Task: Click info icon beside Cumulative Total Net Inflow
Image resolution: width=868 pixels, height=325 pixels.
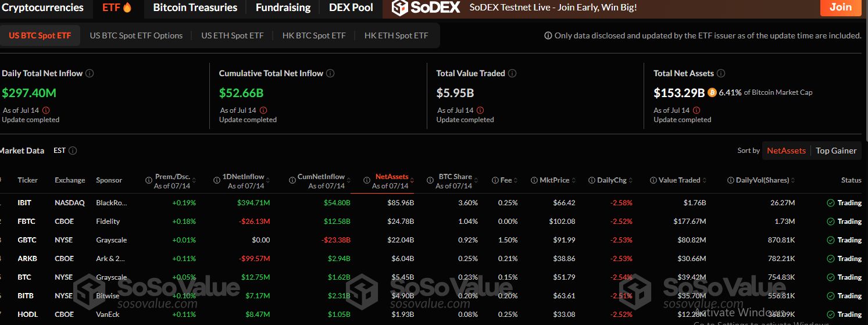Action: (x=330, y=73)
